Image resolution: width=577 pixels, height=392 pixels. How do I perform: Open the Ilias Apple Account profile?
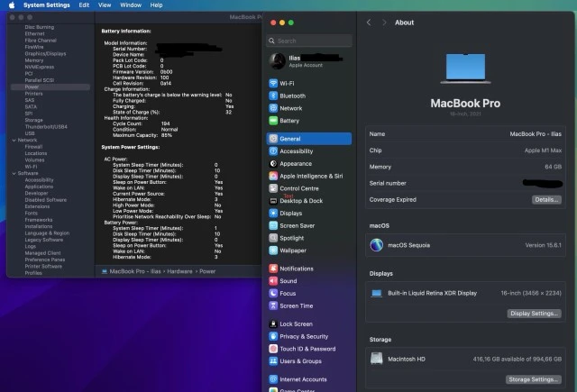(x=308, y=61)
